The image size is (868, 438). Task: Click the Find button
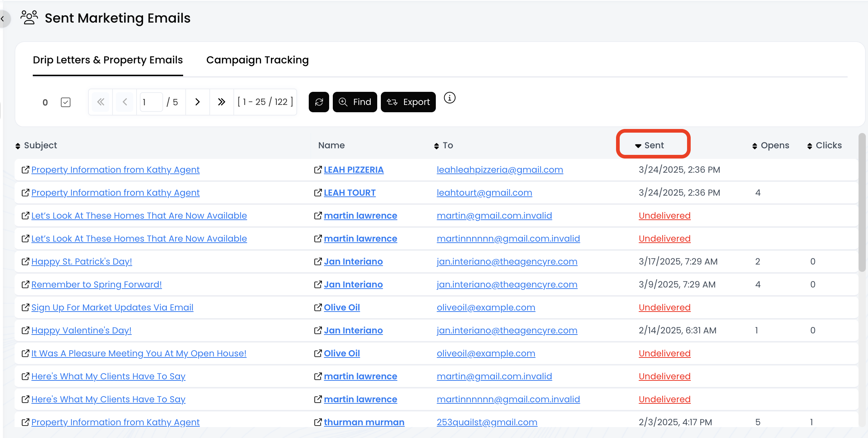[355, 102]
